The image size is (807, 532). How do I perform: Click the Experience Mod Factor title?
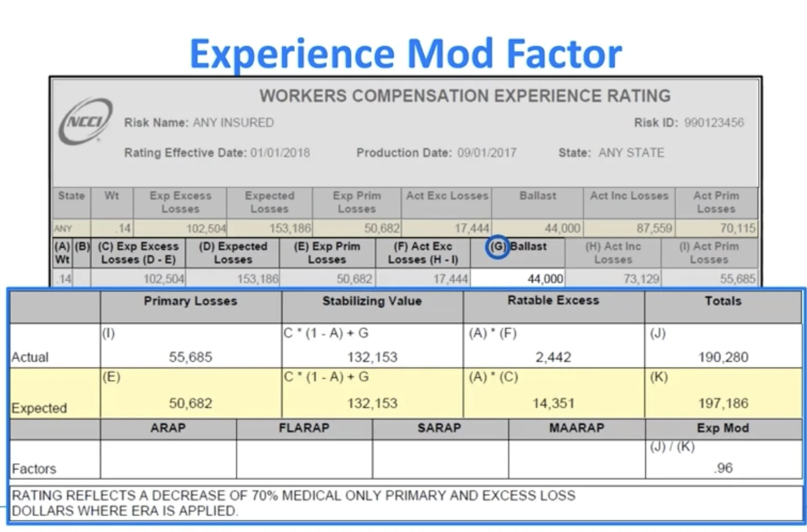405,52
